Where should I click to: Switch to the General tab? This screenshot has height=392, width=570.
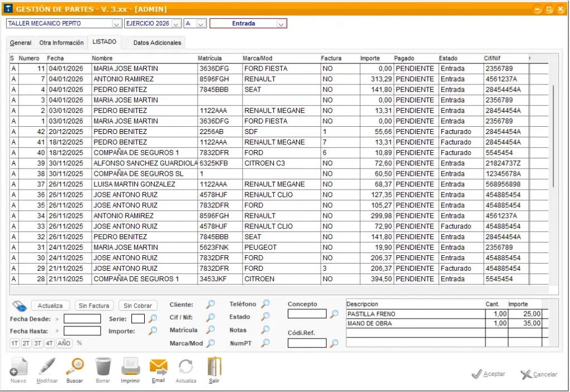tap(21, 43)
